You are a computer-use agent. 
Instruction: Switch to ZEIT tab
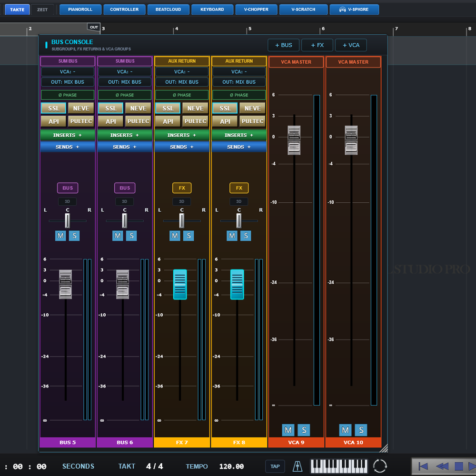pyautogui.click(x=42, y=10)
